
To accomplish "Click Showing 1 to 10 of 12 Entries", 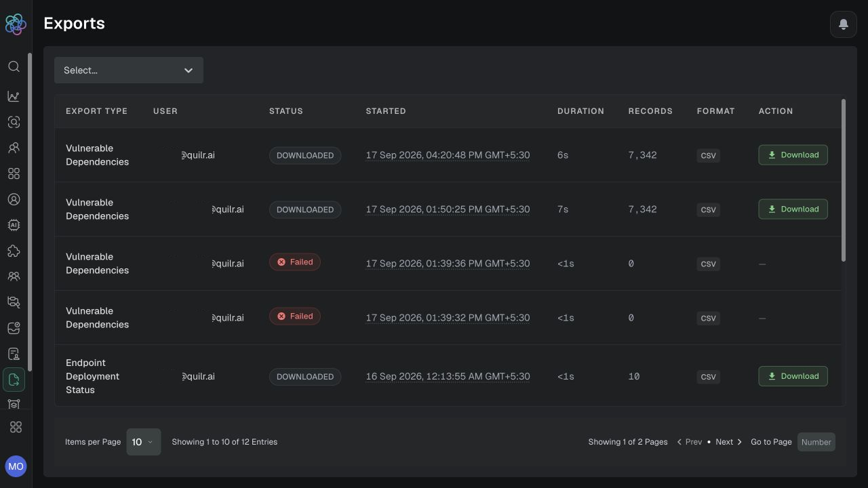I will point(224,442).
